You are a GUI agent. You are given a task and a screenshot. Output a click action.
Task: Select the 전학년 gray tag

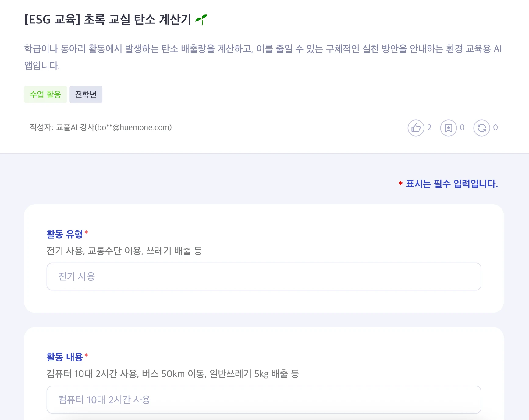click(86, 94)
